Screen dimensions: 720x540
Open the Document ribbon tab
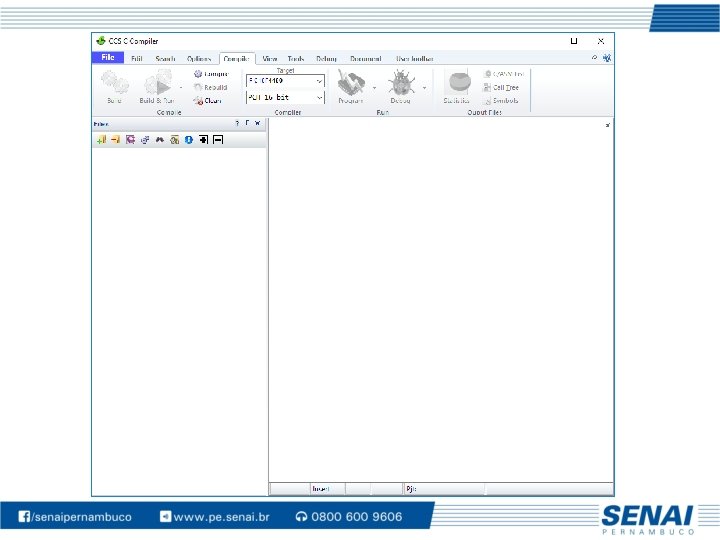pos(366,59)
